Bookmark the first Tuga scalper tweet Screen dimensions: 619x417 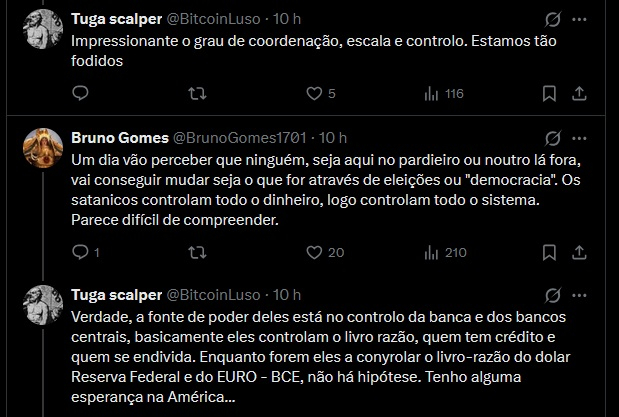click(549, 94)
